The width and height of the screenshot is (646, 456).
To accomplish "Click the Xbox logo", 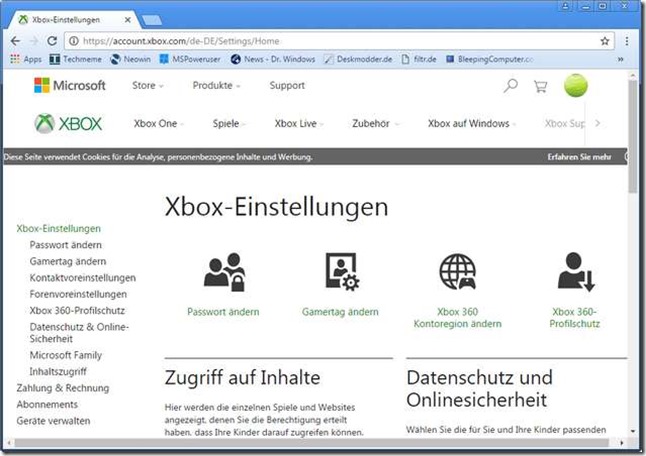I will tap(68, 123).
